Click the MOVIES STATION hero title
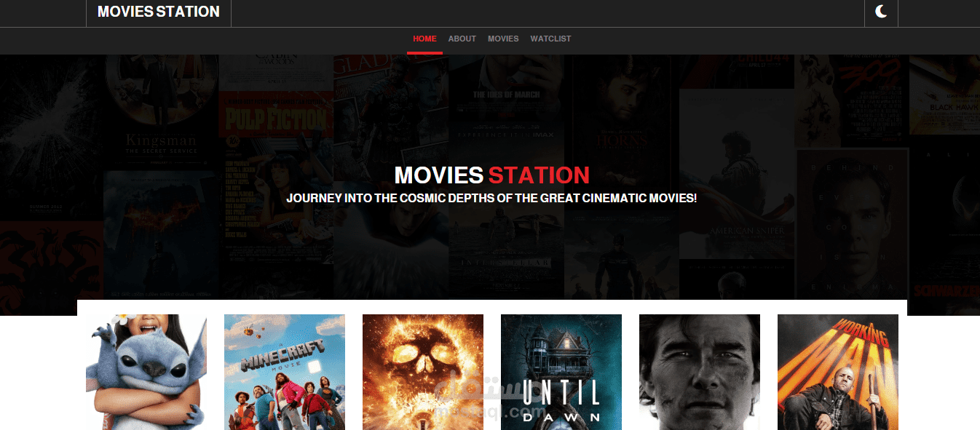The height and width of the screenshot is (430, 980). (491, 175)
